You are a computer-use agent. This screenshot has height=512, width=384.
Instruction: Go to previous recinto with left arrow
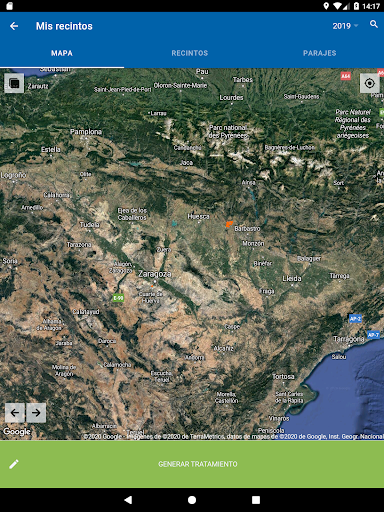(x=15, y=413)
